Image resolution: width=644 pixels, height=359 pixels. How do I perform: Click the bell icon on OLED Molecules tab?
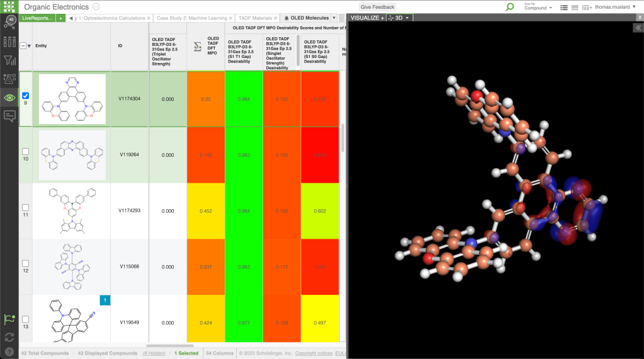click(286, 18)
